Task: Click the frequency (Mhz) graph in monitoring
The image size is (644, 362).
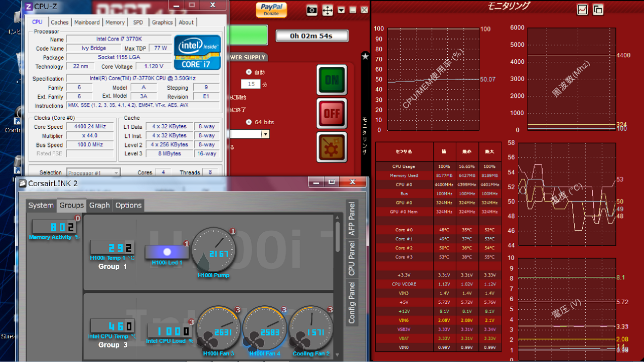Action: tap(571, 80)
